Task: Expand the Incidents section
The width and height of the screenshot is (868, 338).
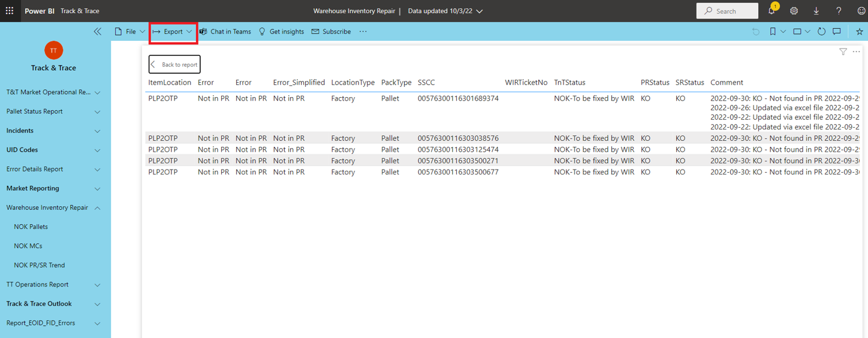Action: 98,131
